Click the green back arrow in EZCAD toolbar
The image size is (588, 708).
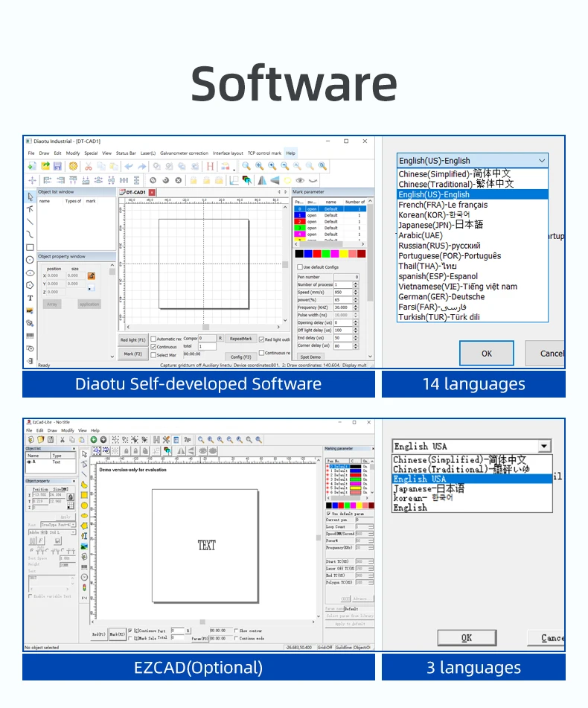[94, 439]
